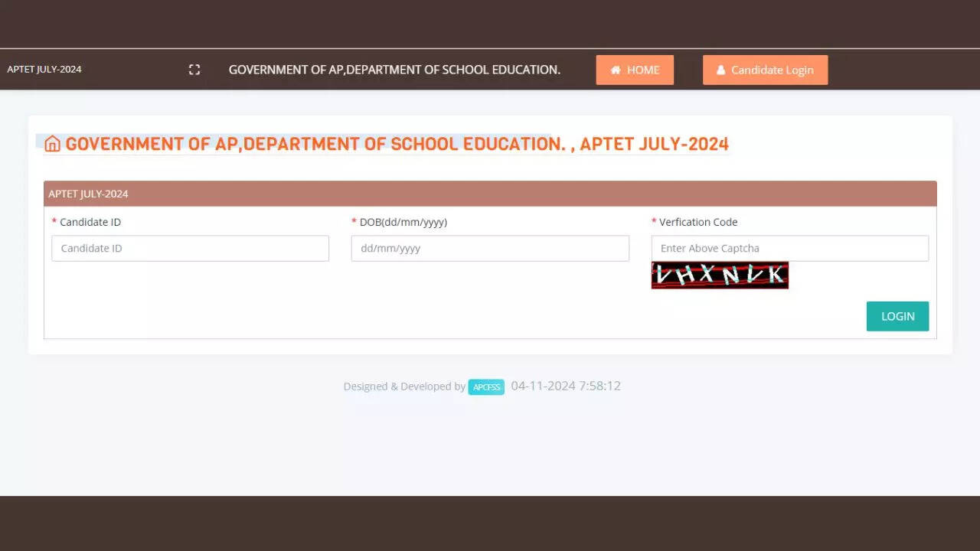
Task: Click the white department title in navbar
Action: point(394,70)
